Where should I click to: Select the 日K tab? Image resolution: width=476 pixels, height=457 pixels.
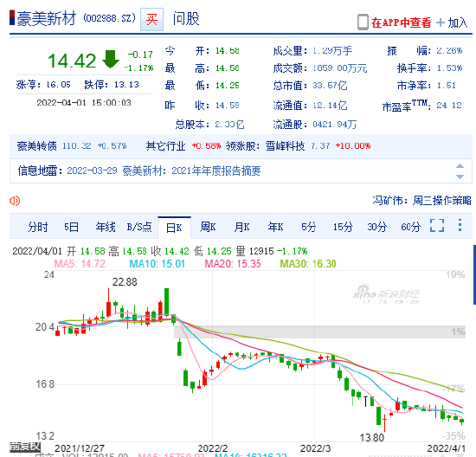point(174,228)
